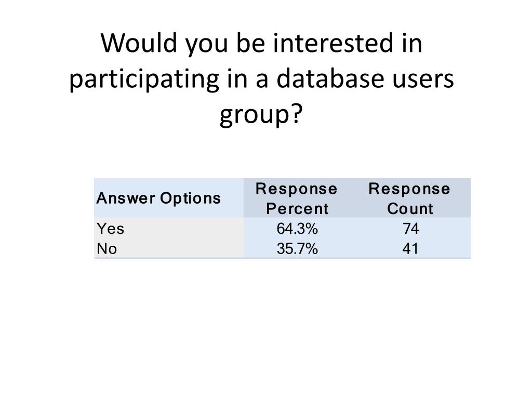The image size is (532, 399).
Task: Select the 35.7% percent cell
Action: [297, 249]
